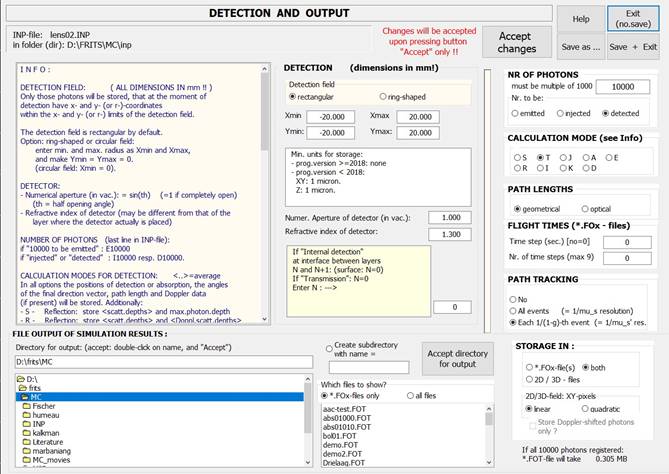This screenshot has height=474, width=669.
Task: Click the number of photons field
Action: (x=623, y=87)
